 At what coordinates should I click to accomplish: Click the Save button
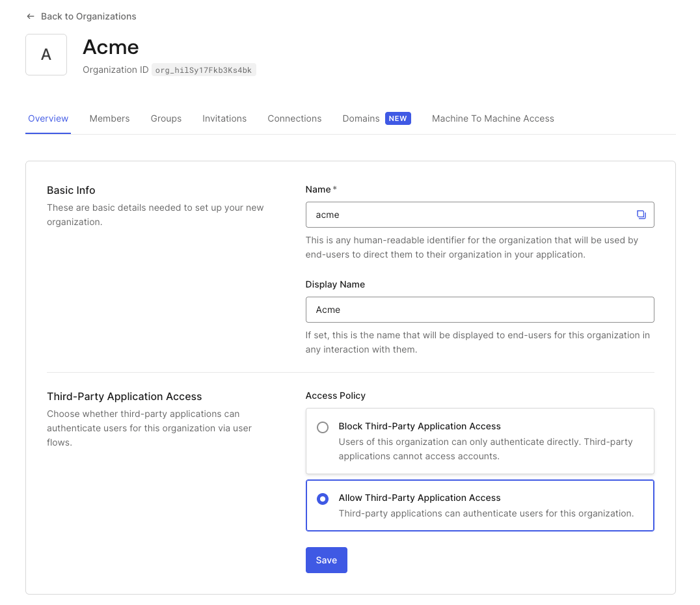pos(327,560)
